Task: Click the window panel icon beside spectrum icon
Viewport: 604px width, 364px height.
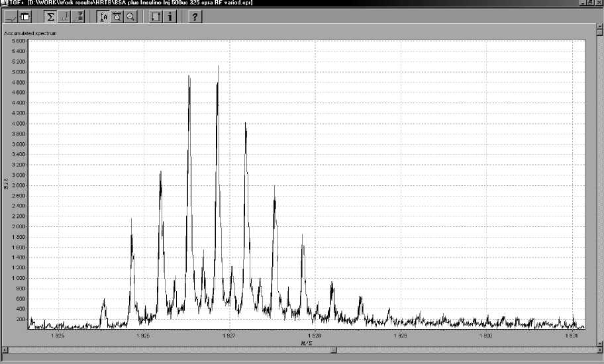Action: 25,17
